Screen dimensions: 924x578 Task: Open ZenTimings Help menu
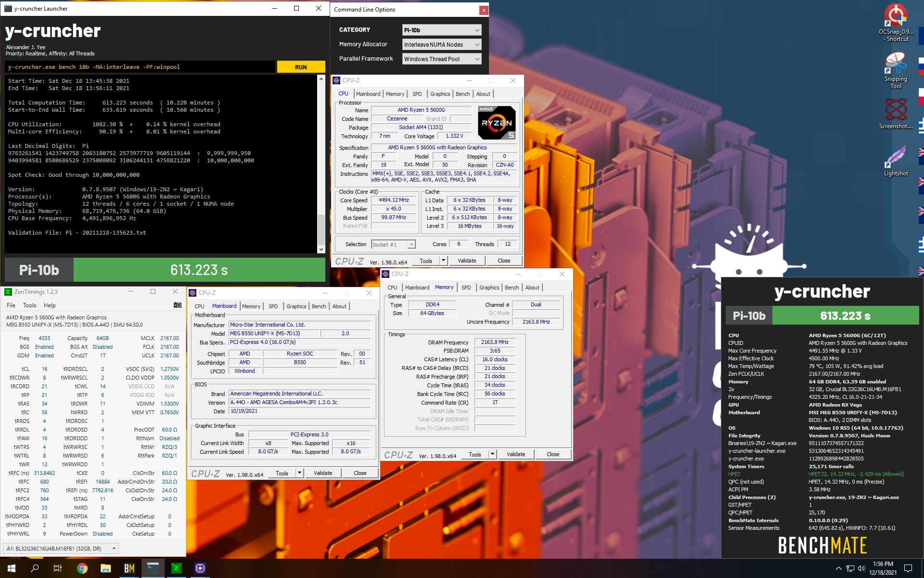point(50,305)
